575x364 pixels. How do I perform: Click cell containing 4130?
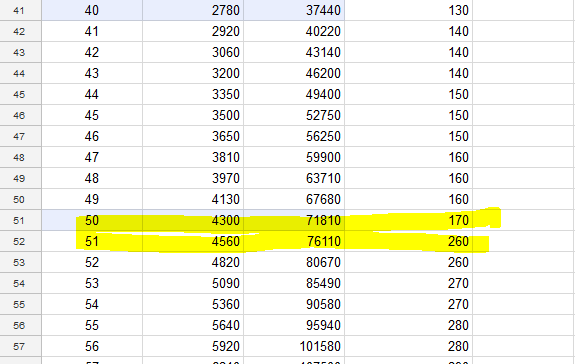pyautogui.click(x=193, y=199)
